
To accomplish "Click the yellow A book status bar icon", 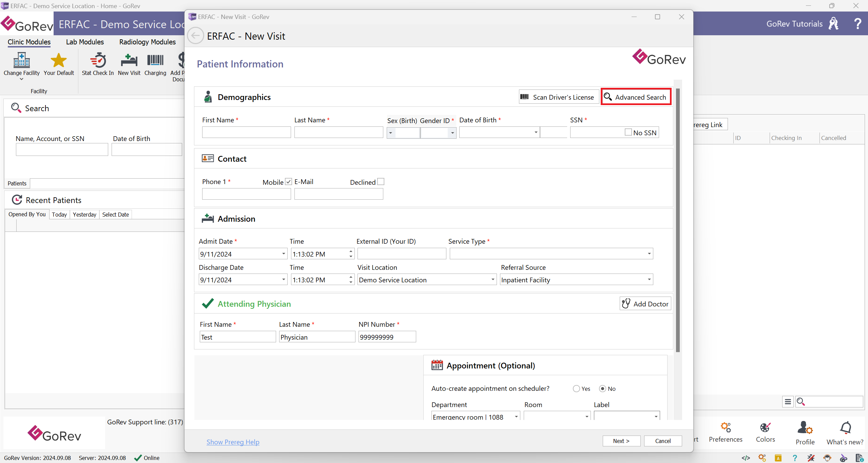I will (x=778, y=458).
